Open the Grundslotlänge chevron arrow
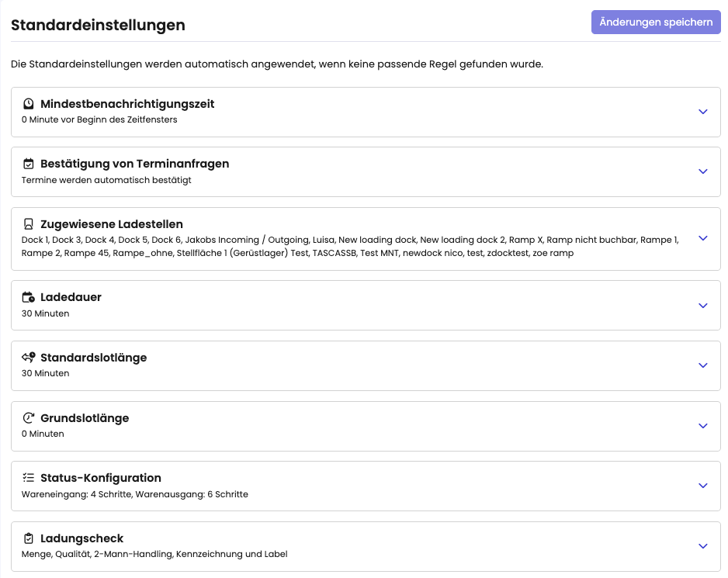Viewport: 728px width, 578px height. pos(702,426)
